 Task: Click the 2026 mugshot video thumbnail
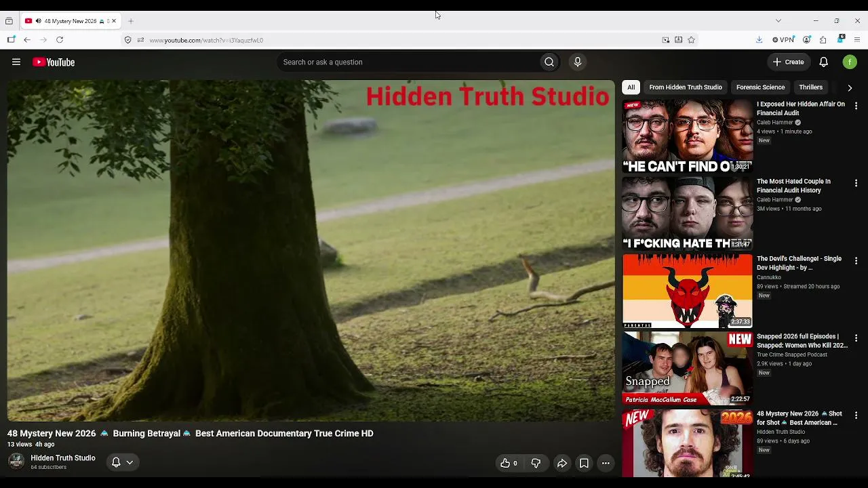tap(688, 443)
